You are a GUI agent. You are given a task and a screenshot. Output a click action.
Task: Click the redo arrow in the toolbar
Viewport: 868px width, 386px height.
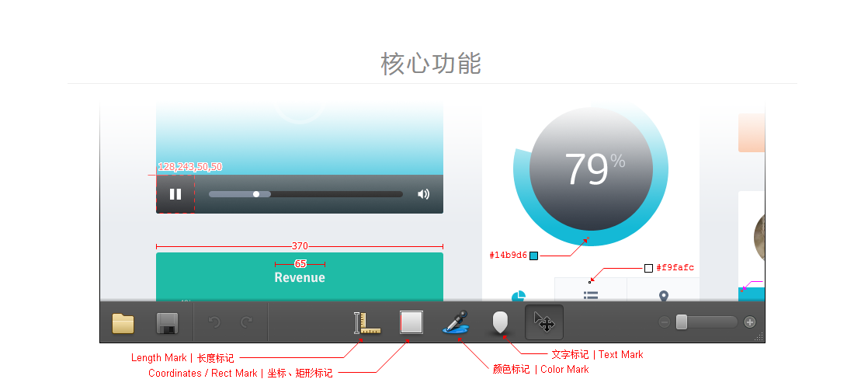246,322
